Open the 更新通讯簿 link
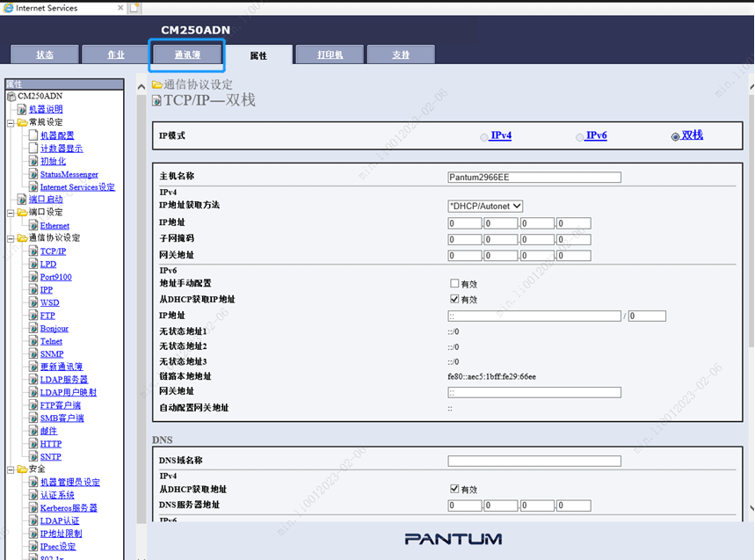The height and width of the screenshot is (560, 755). (62, 367)
